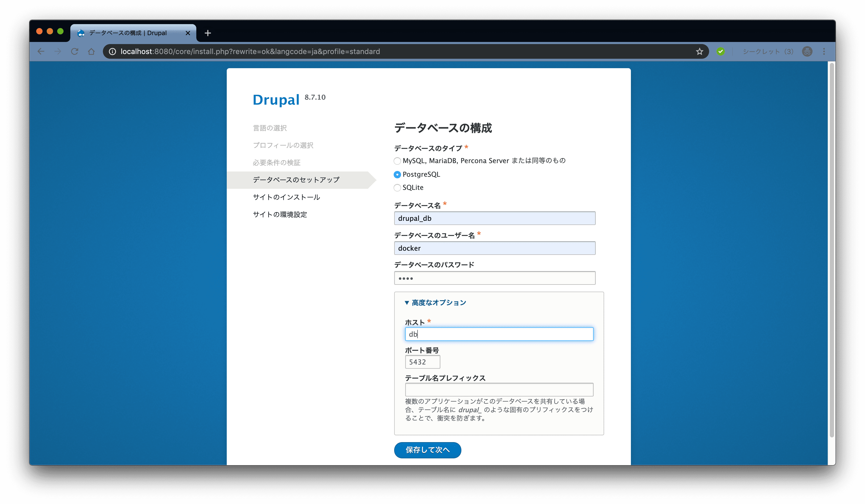Viewport: 865px width, 504px height.
Task: Click the サイトのインストール step
Action: (x=286, y=197)
